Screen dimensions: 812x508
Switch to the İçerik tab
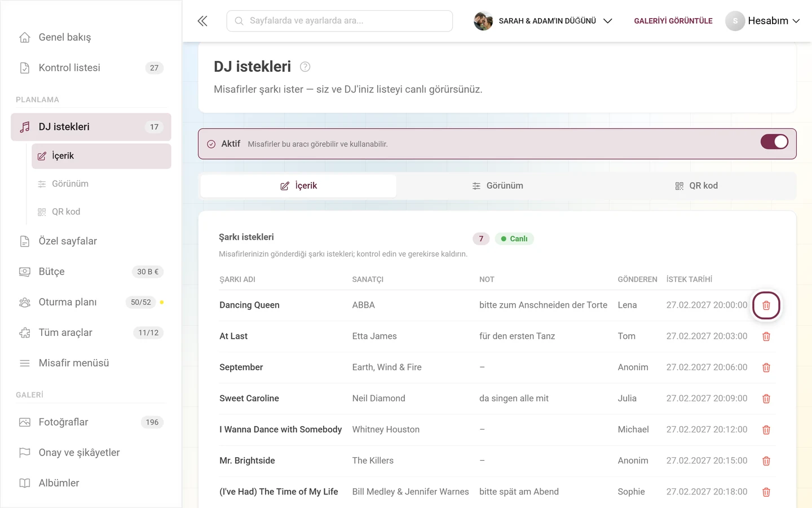tap(298, 186)
